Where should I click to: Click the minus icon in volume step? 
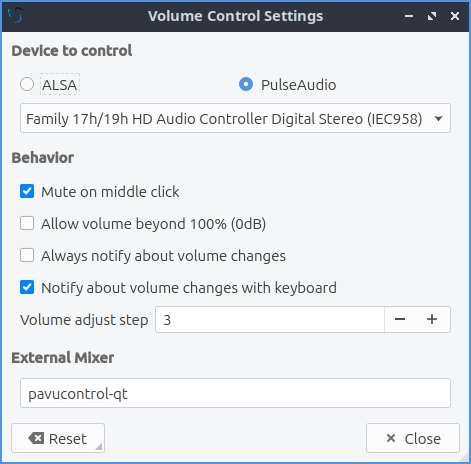400,319
